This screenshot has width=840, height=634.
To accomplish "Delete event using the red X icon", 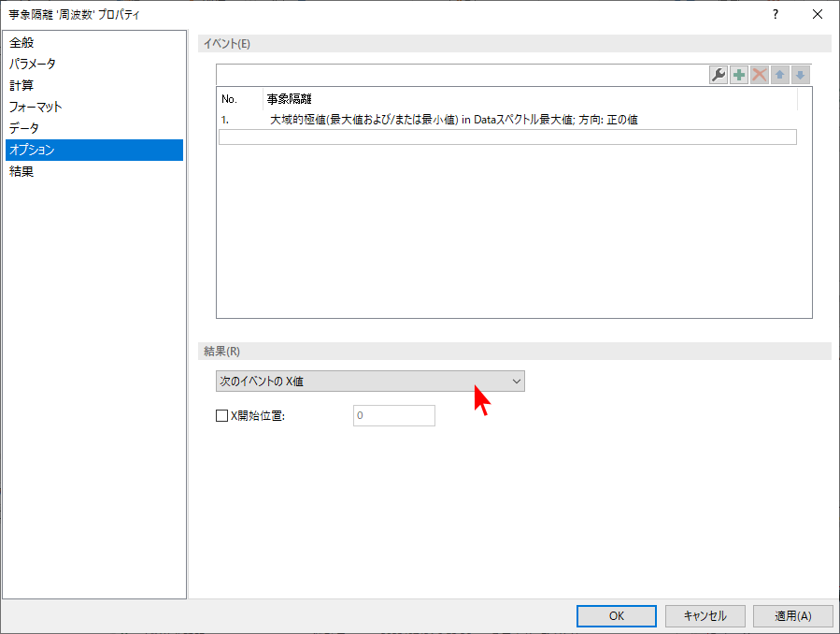I will pos(759,75).
